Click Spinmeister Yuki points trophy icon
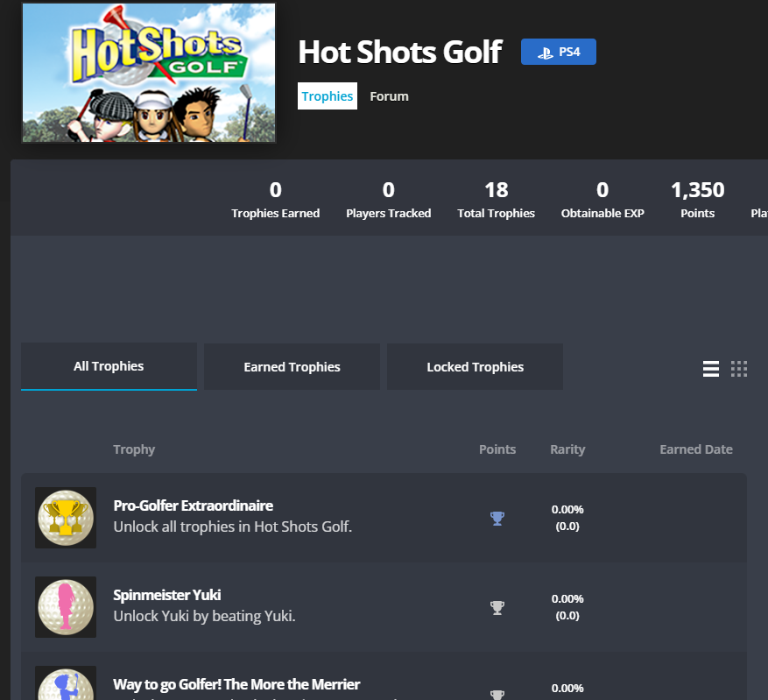Screen dimensions: 768x700 click(x=497, y=607)
